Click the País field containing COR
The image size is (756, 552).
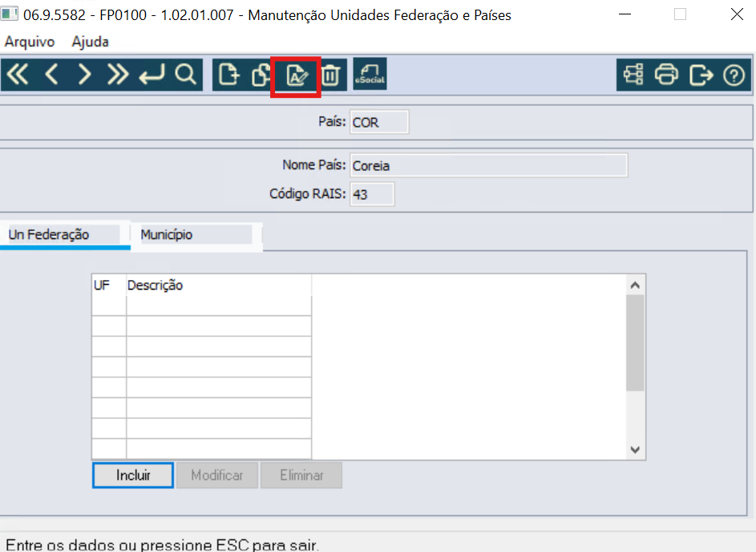point(379,122)
